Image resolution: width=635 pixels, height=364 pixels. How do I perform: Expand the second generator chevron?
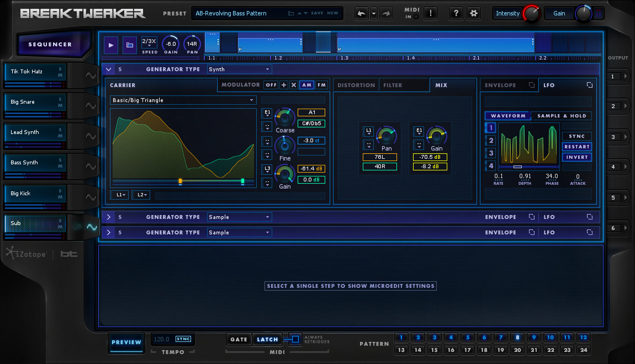click(109, 217)
